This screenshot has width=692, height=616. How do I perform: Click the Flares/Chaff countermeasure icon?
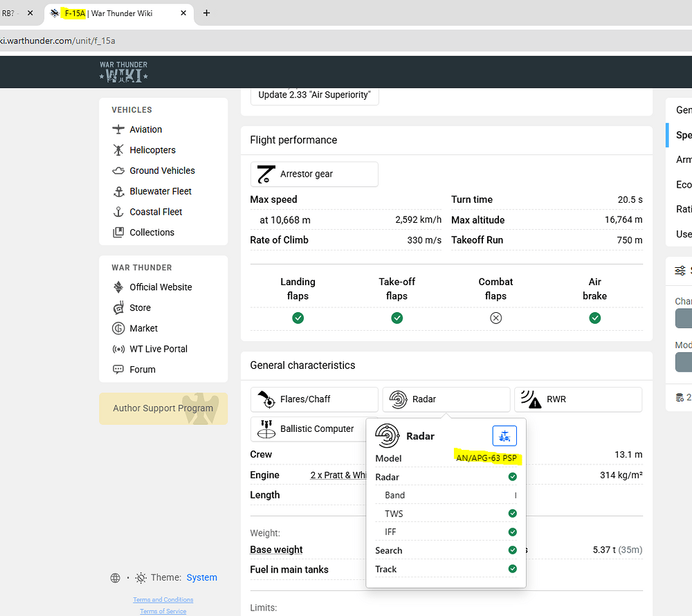click(266, 399)
